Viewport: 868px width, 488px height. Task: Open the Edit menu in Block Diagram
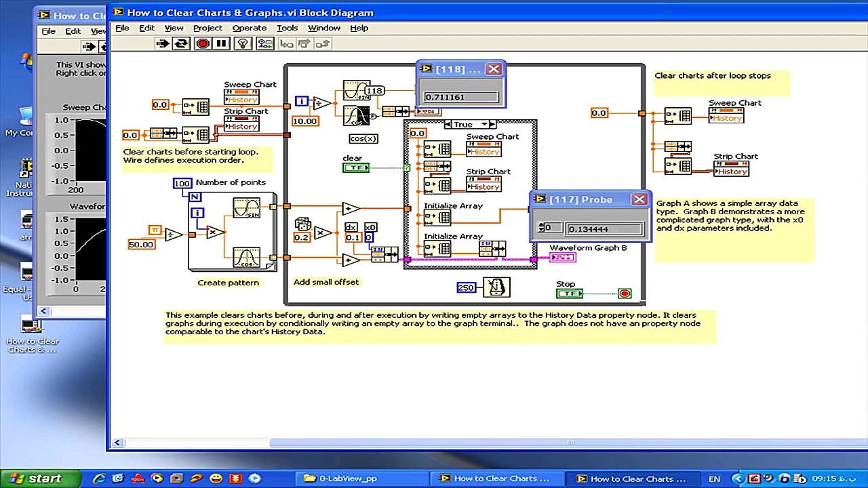pyautogui.click(x=146, y=28)
